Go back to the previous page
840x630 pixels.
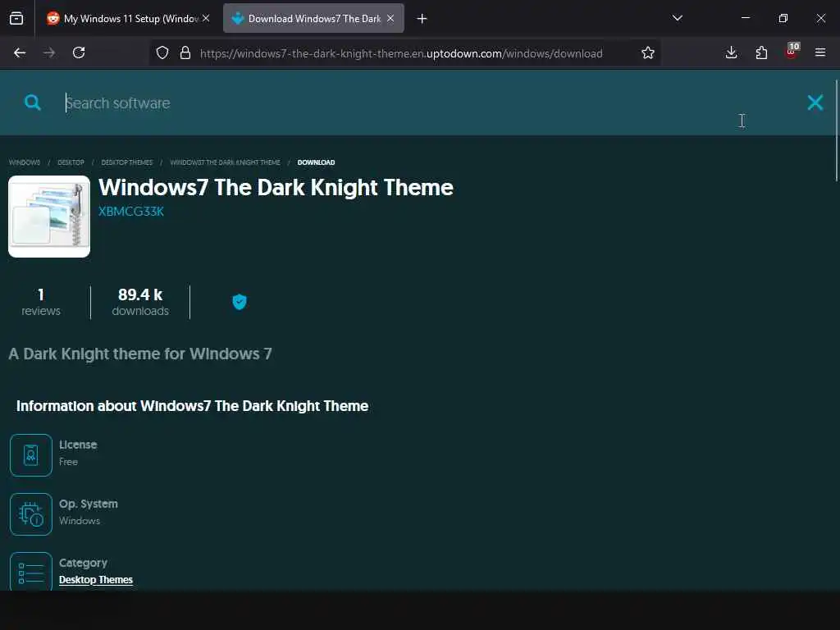[20, 52]
